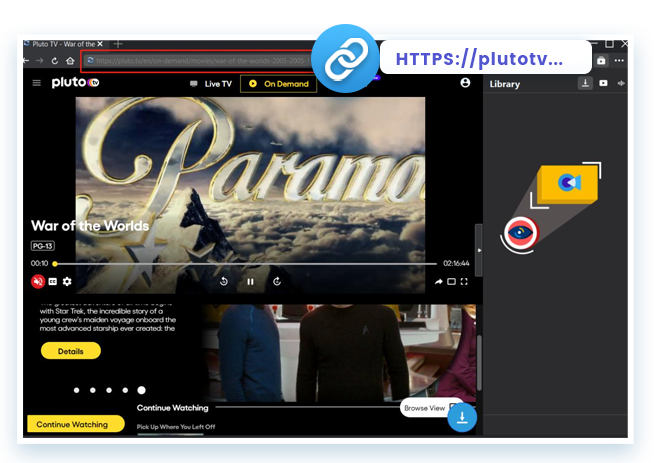
Task: Select the Pluto TV - War of the tab
Action: pos(64,44)
